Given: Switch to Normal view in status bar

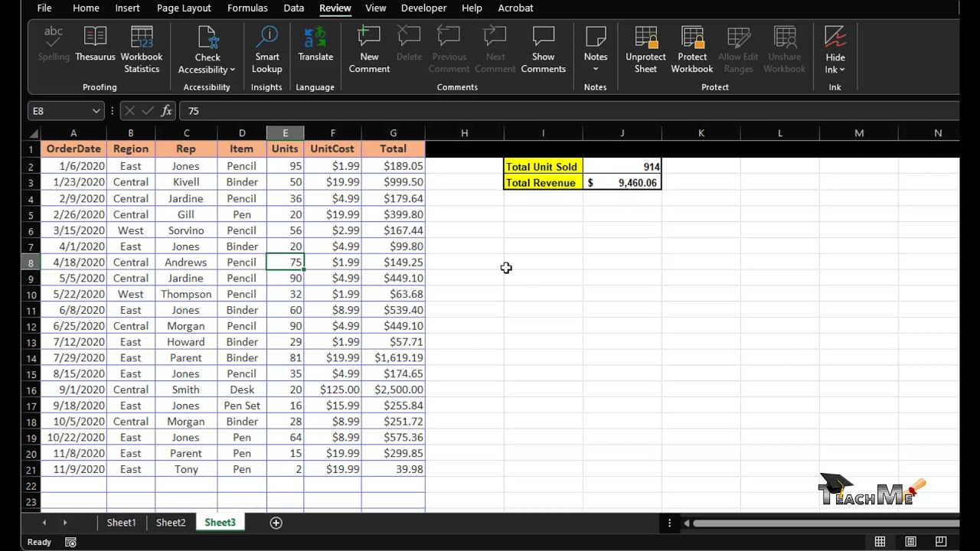Looking at the screenshot, I should coord(880,542).
